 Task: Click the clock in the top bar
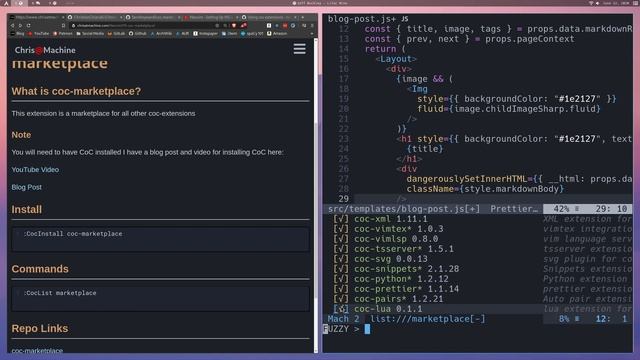coord(616,3)
